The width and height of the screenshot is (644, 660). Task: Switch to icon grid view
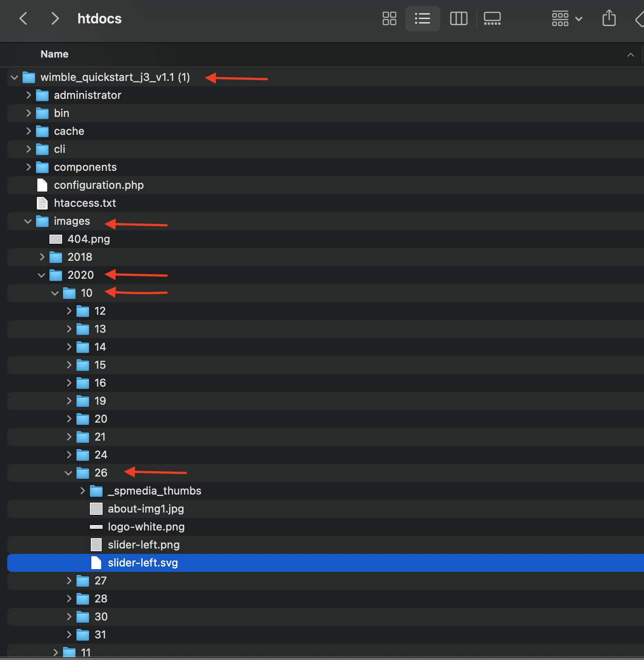389,18
